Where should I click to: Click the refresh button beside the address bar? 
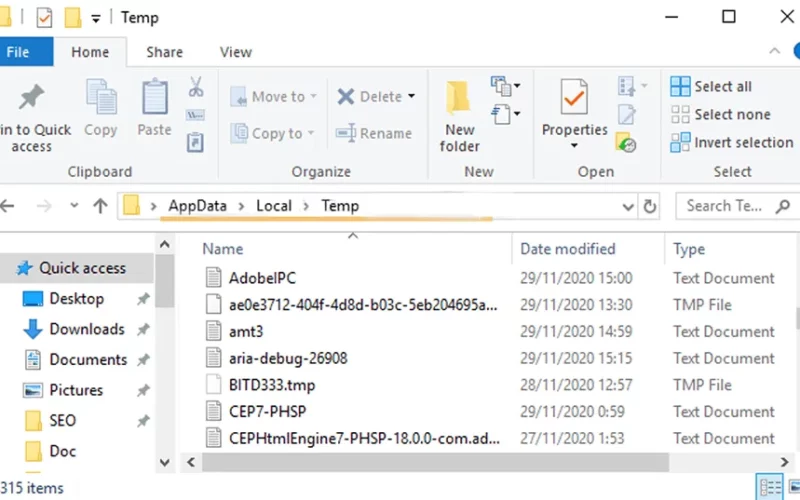[x=649, y=207]
